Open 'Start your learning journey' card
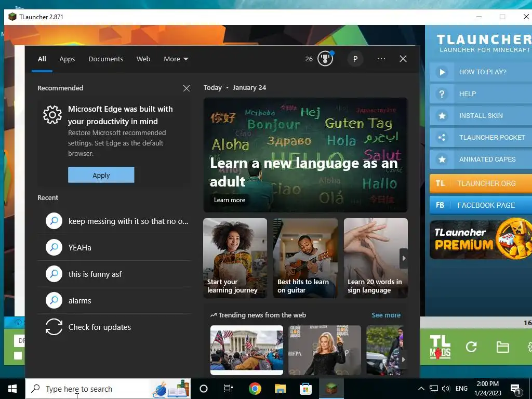 [235, 258]
